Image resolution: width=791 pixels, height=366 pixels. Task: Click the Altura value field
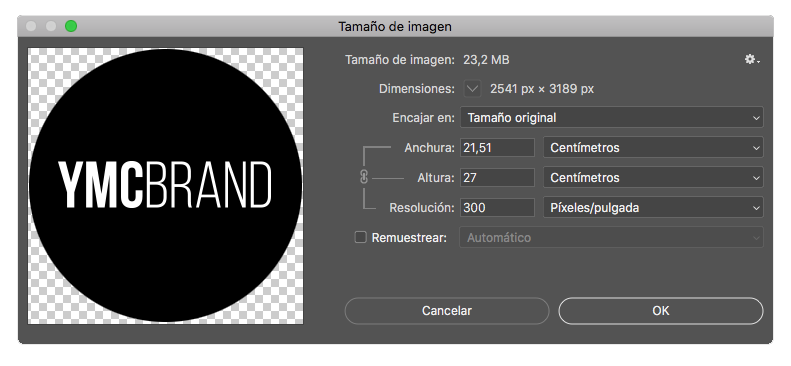[x=497, y=177]
